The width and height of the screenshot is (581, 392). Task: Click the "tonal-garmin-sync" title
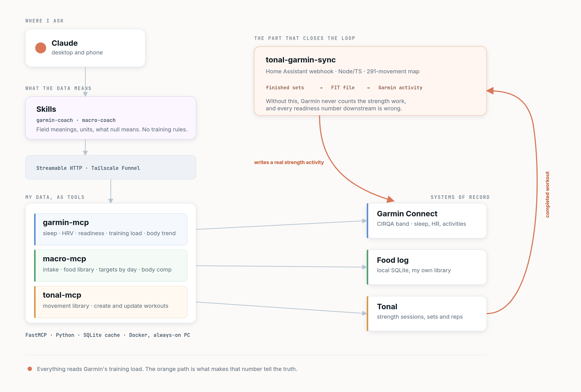(x=300, y=60)
